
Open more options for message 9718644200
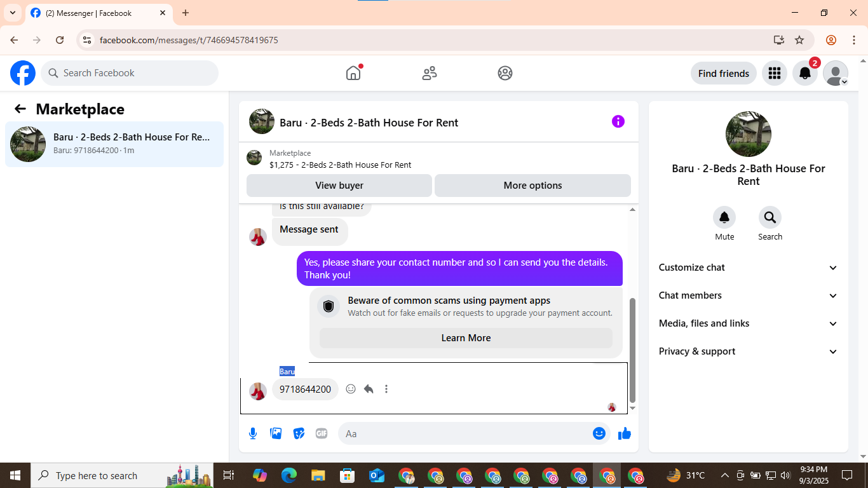click(386, 389)
